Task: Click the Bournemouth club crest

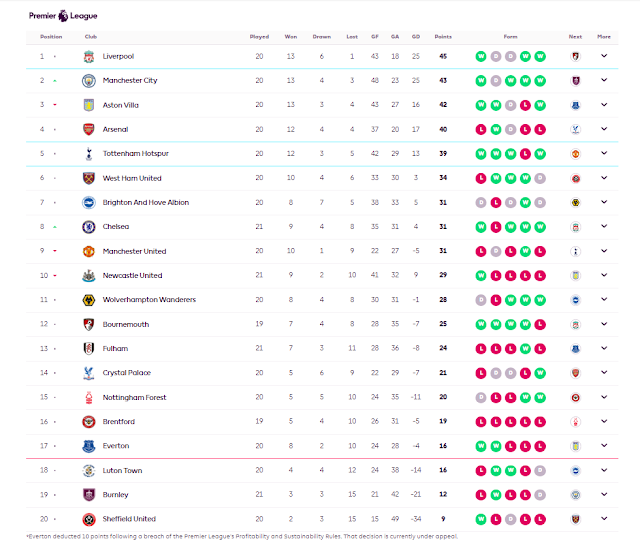Action: tap(89, 324)
